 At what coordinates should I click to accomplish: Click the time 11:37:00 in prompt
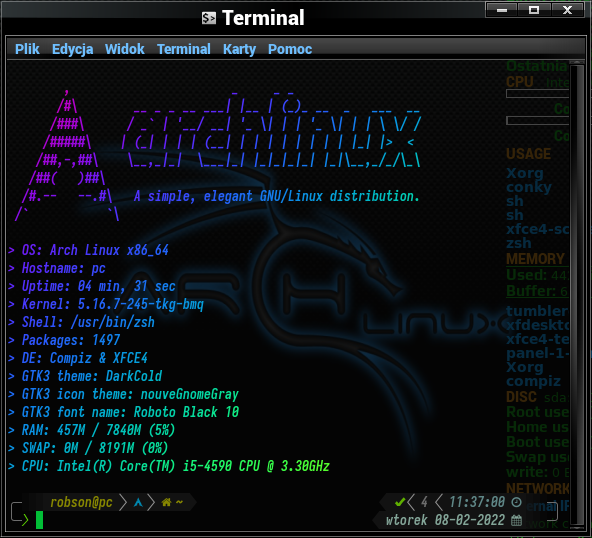pos(477,502)
